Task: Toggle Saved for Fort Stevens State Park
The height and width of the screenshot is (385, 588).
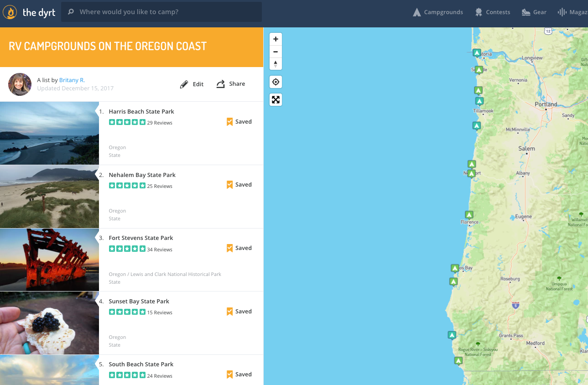Action: point(239,248)
